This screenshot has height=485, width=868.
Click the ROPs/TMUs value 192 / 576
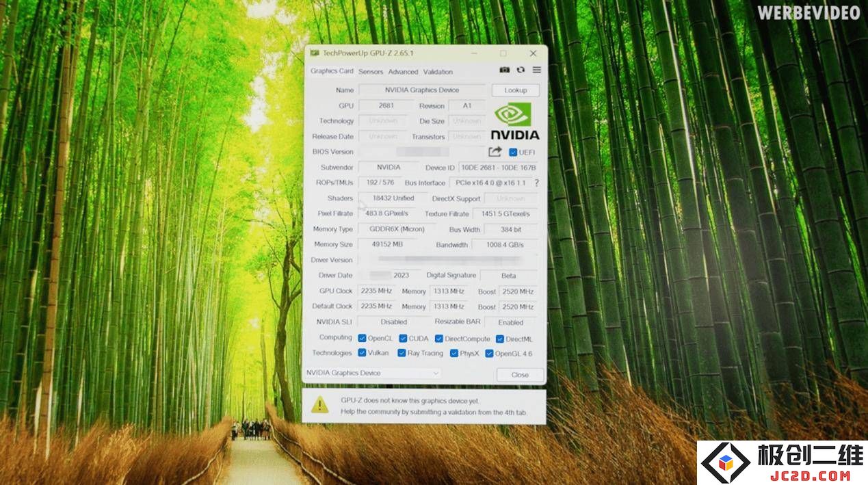tap(380, 183)
